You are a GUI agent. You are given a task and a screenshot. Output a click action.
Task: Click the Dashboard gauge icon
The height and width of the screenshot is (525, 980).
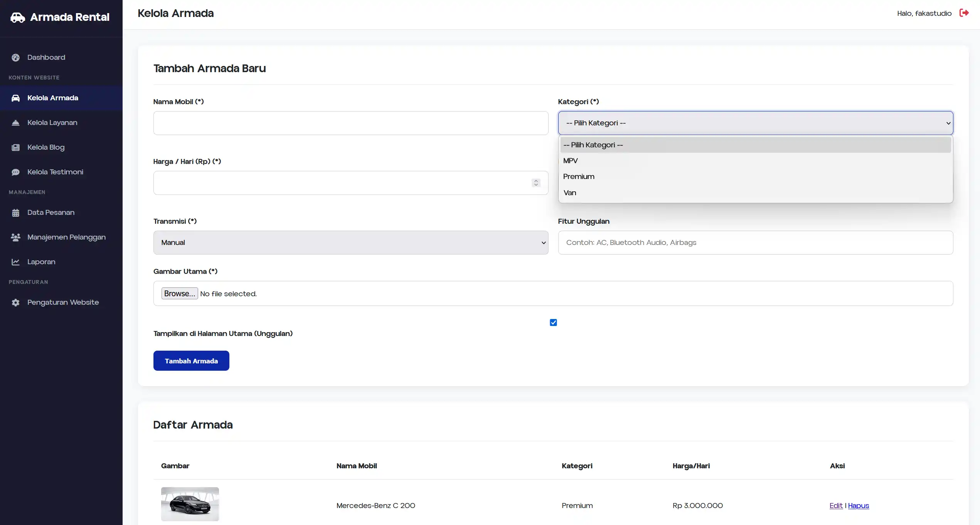click(15, 57)
